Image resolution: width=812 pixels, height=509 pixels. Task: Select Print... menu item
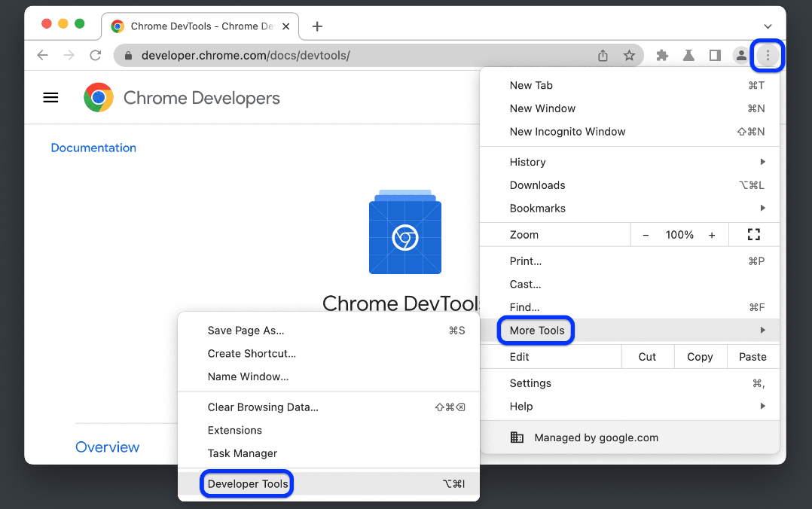[630, 261]
